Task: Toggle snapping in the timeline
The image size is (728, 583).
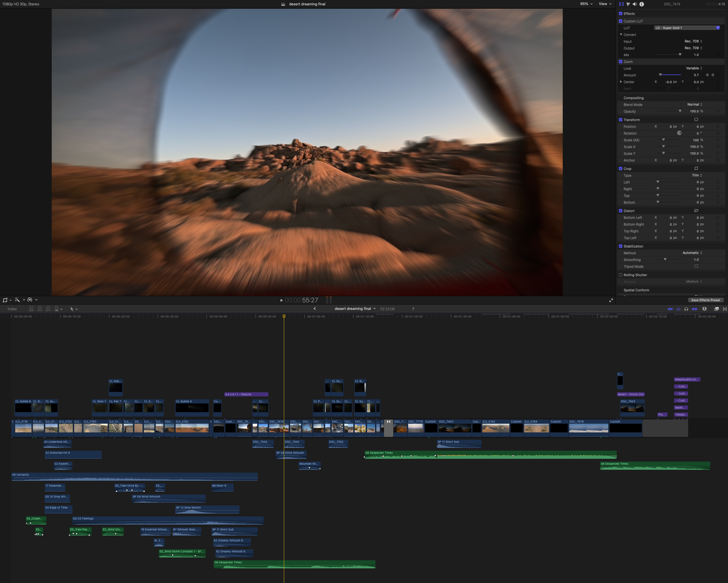Action: pos(695,309)
